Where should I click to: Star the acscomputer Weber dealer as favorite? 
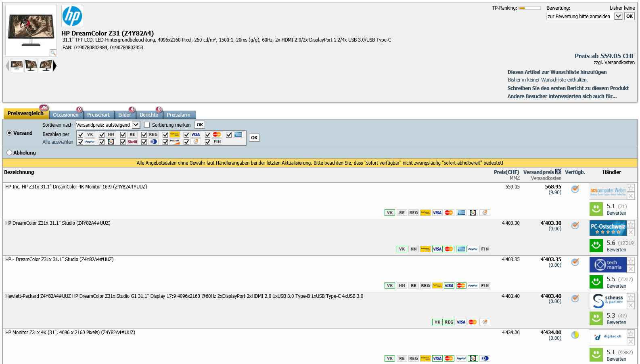coord(631,188)
